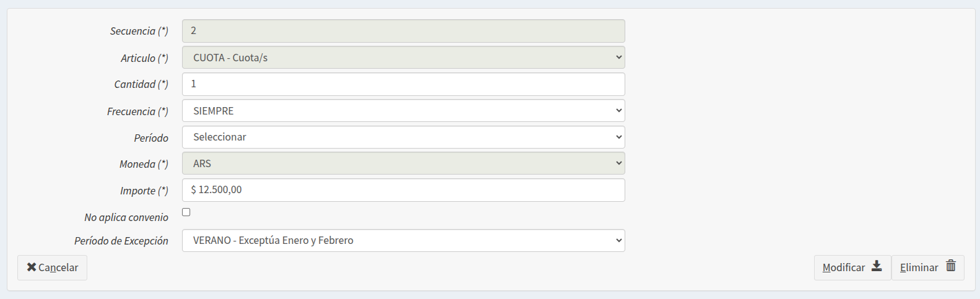Click the Secuencia field showing 2

tap(403, 31)
